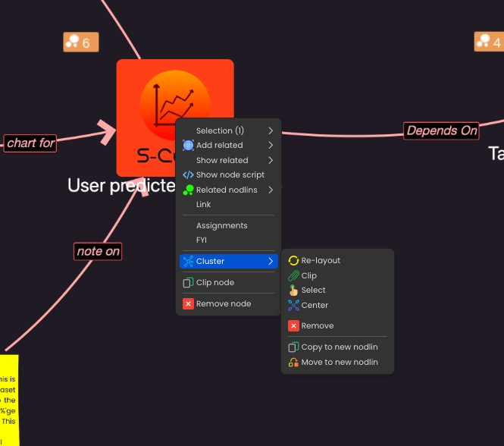Select the yellow sticky note node
The image size is (504, 446).
tap(8, 400)
